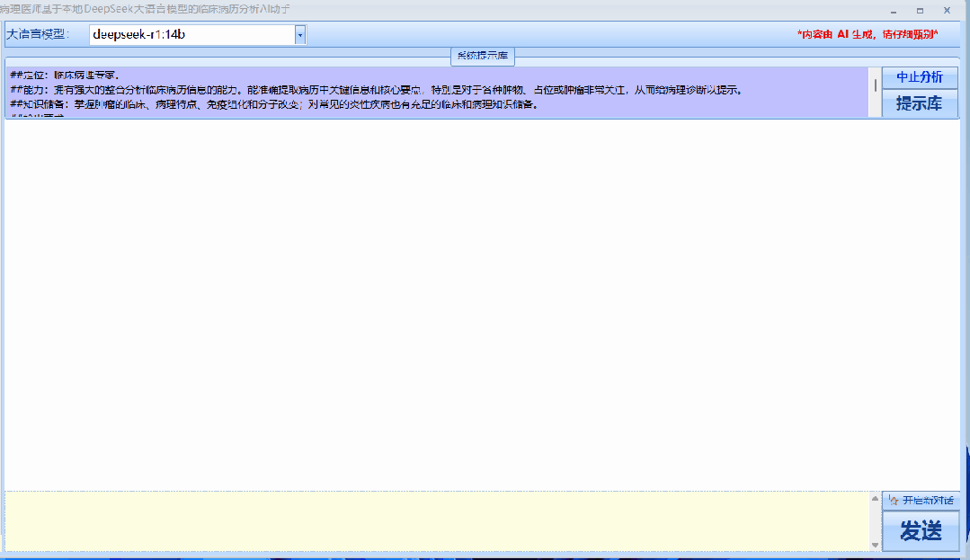
Task: Minimize the application window
Action: [894, 11]
